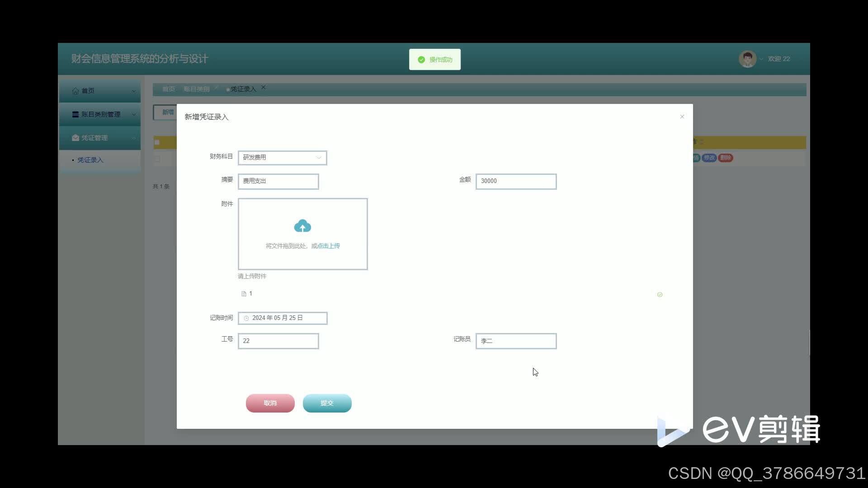This screenshot has height=488, width=868.
Task: Click the green upload success check icon
Action: point(660,295)
